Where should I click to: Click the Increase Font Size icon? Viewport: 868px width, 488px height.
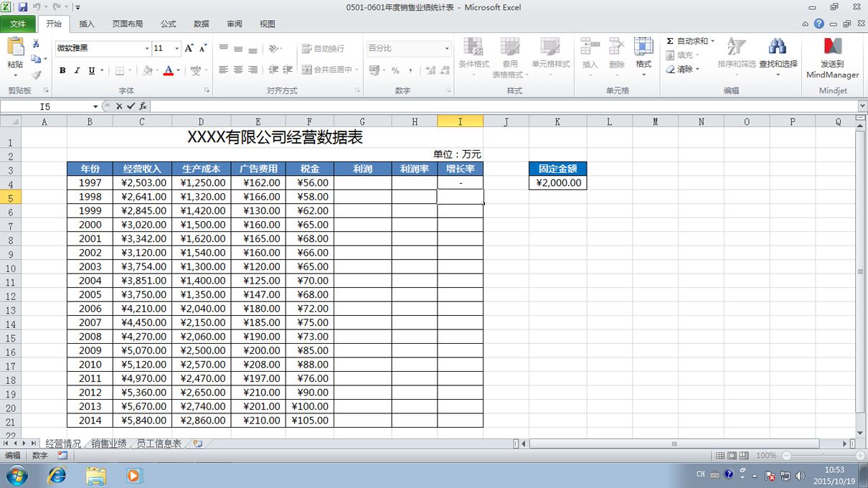coord(189,48)
